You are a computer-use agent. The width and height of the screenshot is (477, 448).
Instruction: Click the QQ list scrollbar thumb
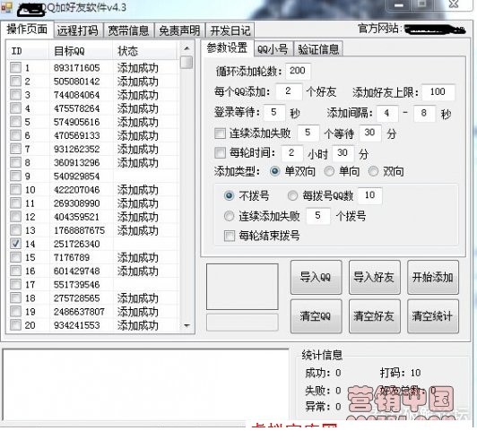point(186,63)
